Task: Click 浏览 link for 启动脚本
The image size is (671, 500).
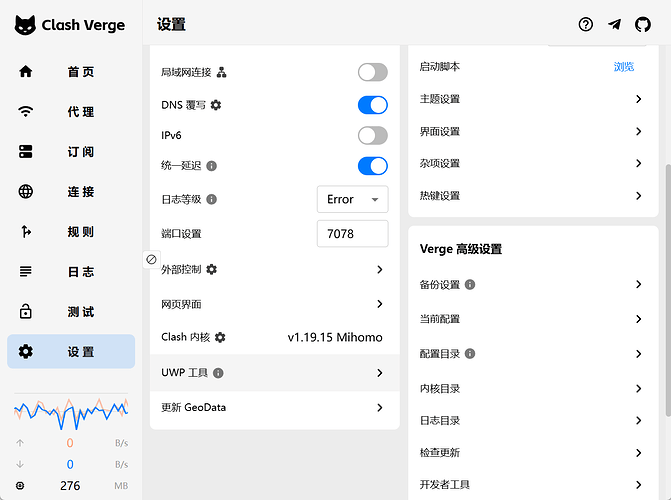Action: [x=623, y=67]
